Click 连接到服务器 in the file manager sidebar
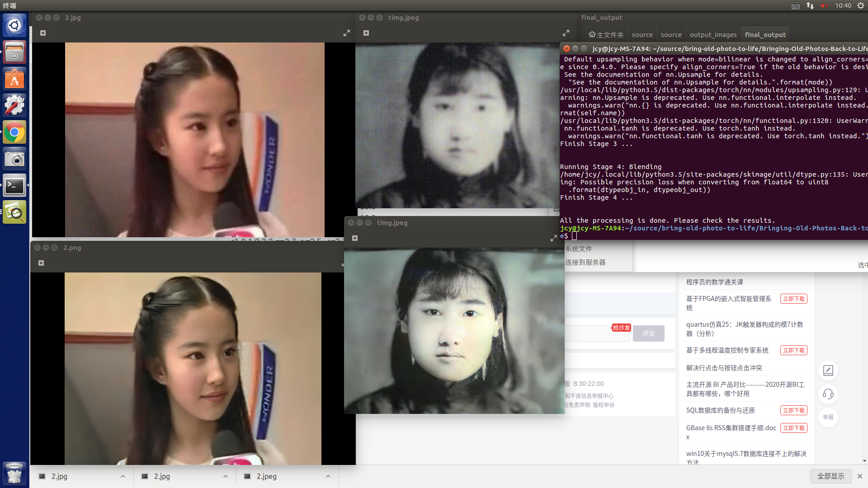The height and width of the screenshot is (488, 868). point(585,263)
